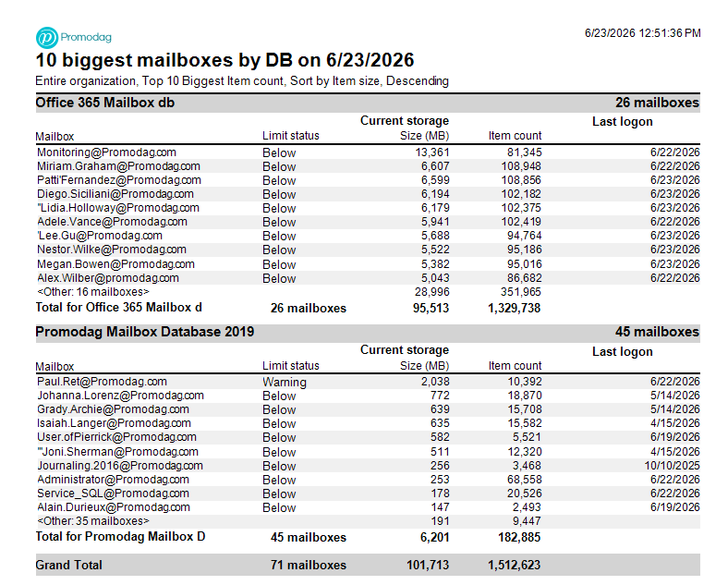Click the '26 mailboxes' header count
The image size is (728, 585).
click(x=657, y=103)
